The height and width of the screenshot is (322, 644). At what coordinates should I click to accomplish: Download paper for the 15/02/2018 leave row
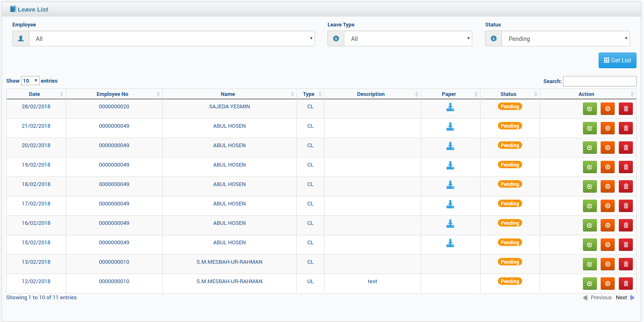pos(450,243)
